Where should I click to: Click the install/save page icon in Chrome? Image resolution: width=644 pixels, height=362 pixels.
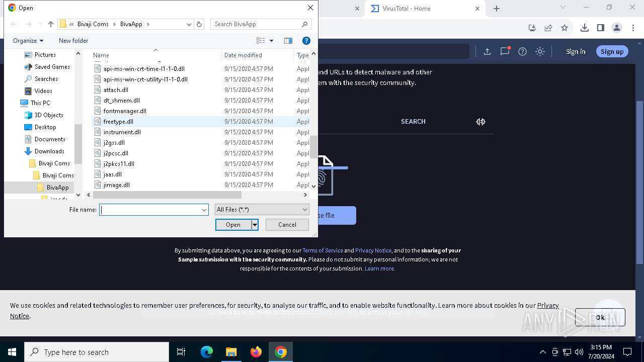click(532, 28)
